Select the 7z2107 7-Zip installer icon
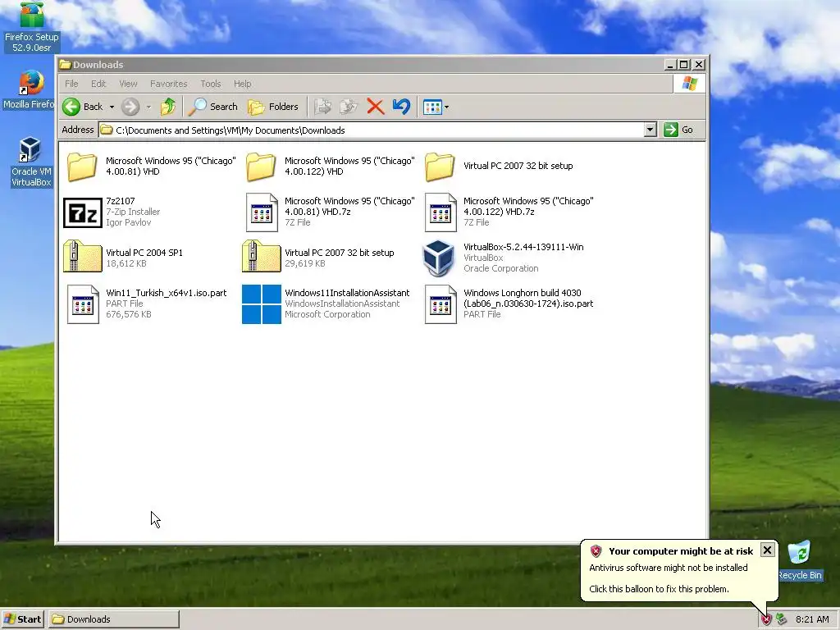Image resolution: width=840 pixels, height=630 pixels. (x=83, y=212)
